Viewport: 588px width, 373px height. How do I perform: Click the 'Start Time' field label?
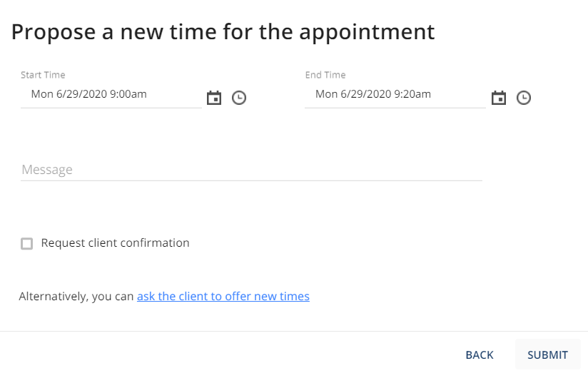(43, 75)
